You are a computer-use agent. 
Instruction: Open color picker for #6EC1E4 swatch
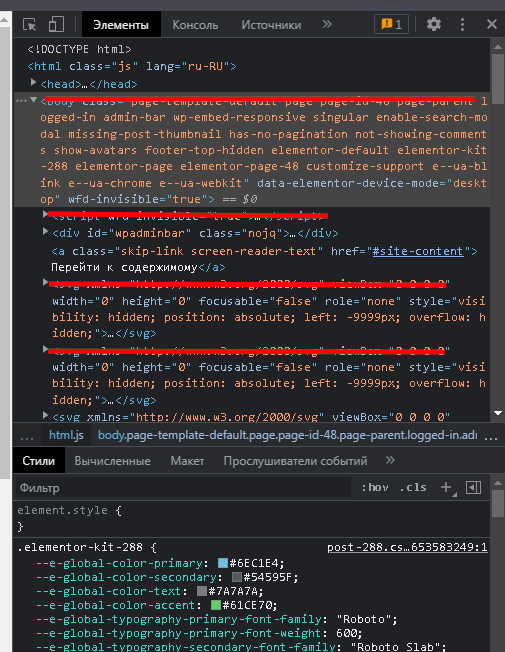point(223,563)
